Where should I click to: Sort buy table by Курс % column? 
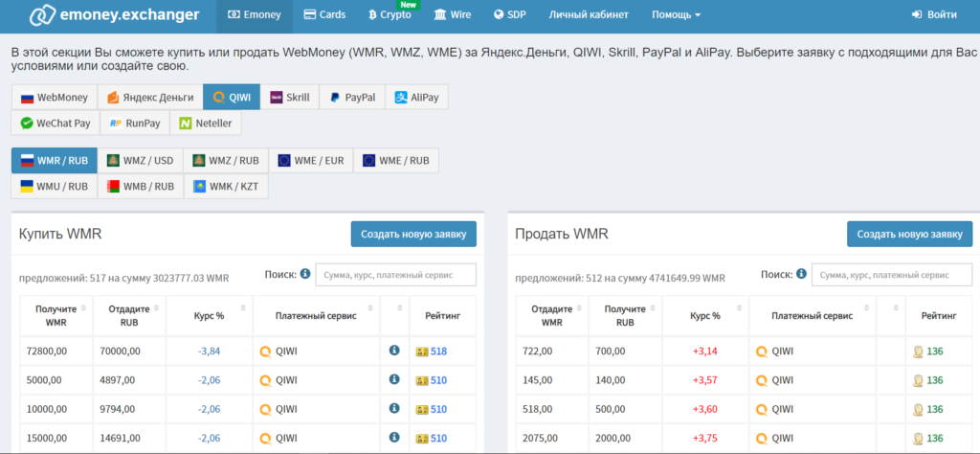point(209,315)
